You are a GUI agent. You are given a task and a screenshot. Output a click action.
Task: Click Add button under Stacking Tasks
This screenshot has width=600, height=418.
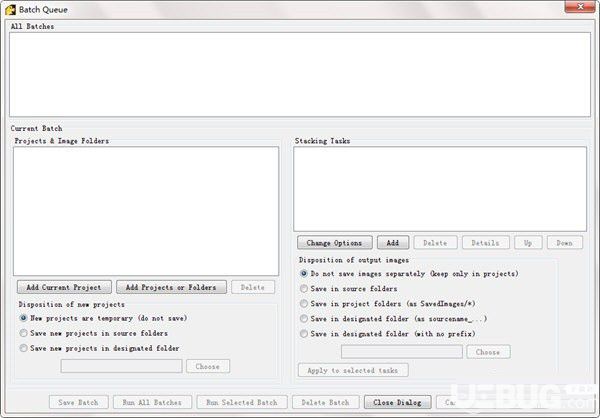click(393, 243)
